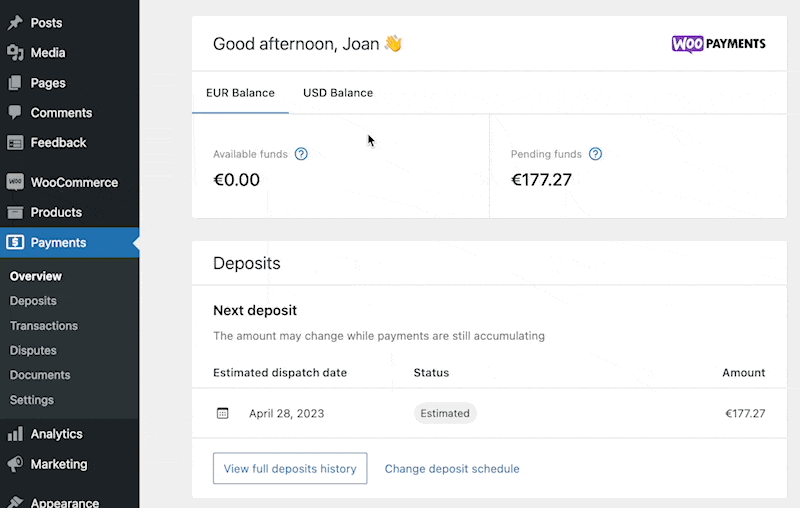Open Disputes under Payments

tap(33, 350)
